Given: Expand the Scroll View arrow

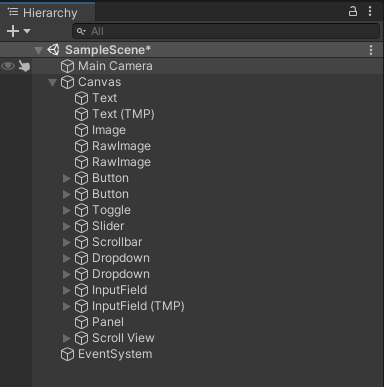Looking at the screenshot, I should tap(67, 338).
